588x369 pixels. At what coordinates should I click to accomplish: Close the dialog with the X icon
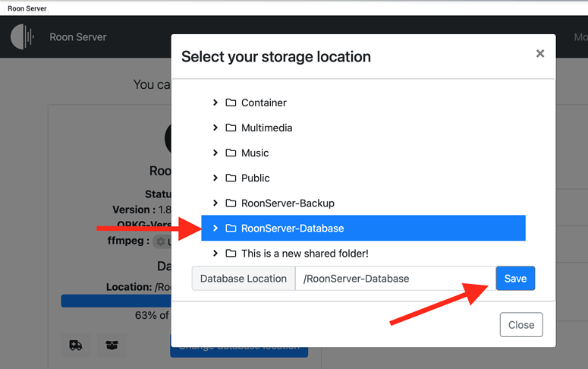(540, 54)
